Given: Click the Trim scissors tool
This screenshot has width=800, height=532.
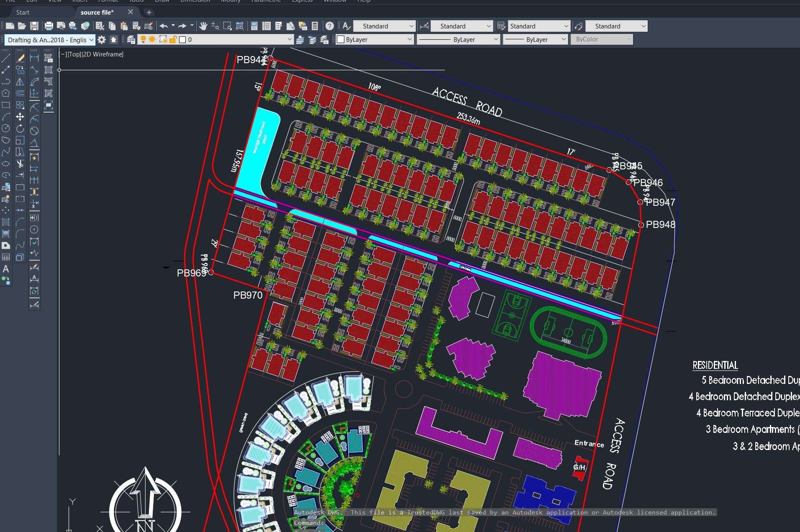Looking at the screenshot, I should coord(20,164).
